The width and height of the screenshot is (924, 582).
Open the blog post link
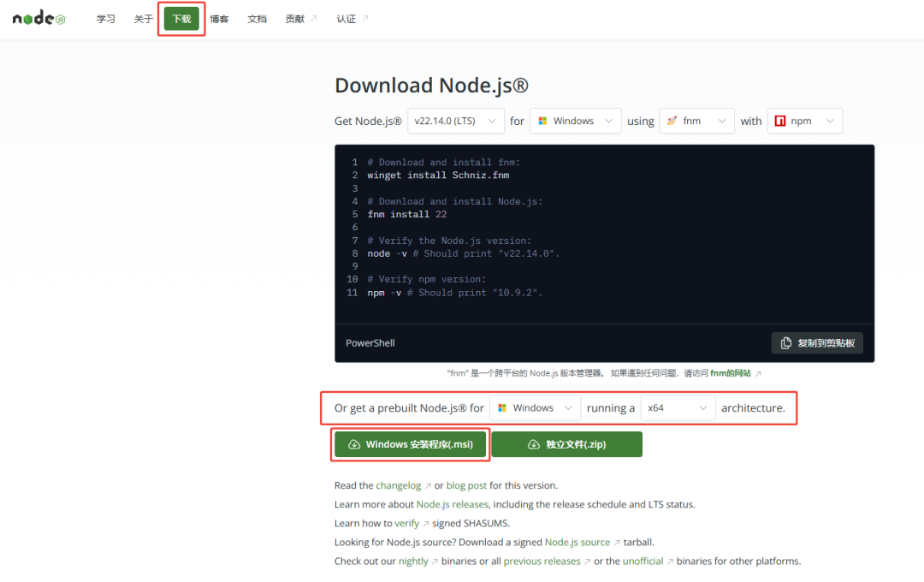[467, 485]
